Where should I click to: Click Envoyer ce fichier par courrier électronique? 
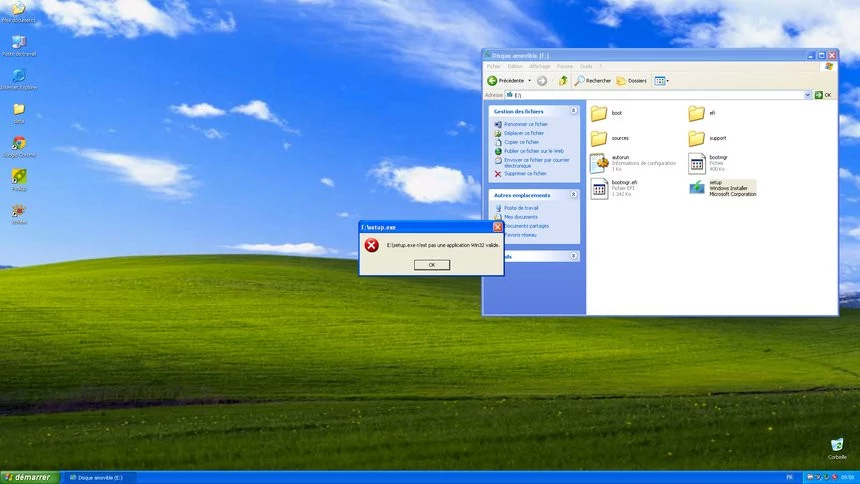[536, 162]
